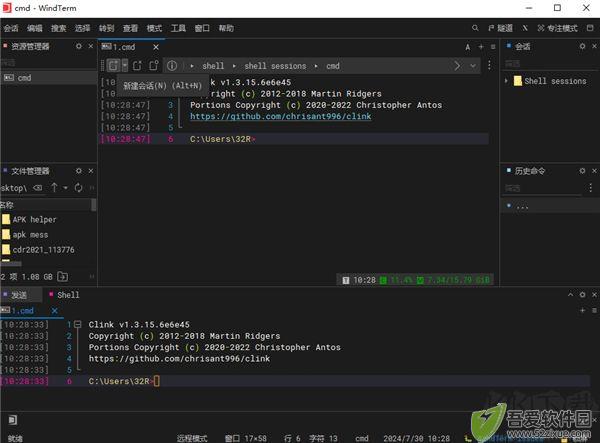The width and height of the screenshot is (600, 443).
Task: Close the upper 1.cmd terminal tab
Action: coord(156,47)
